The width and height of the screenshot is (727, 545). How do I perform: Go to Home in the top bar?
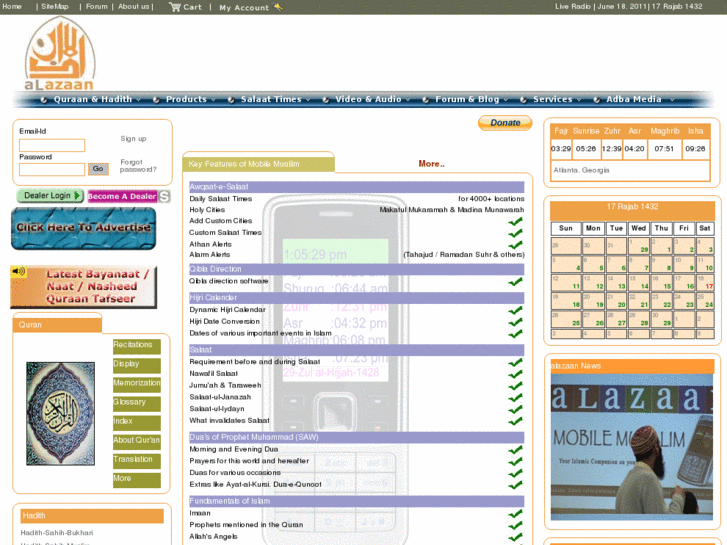pyautogui.click(x=12, y=6)
